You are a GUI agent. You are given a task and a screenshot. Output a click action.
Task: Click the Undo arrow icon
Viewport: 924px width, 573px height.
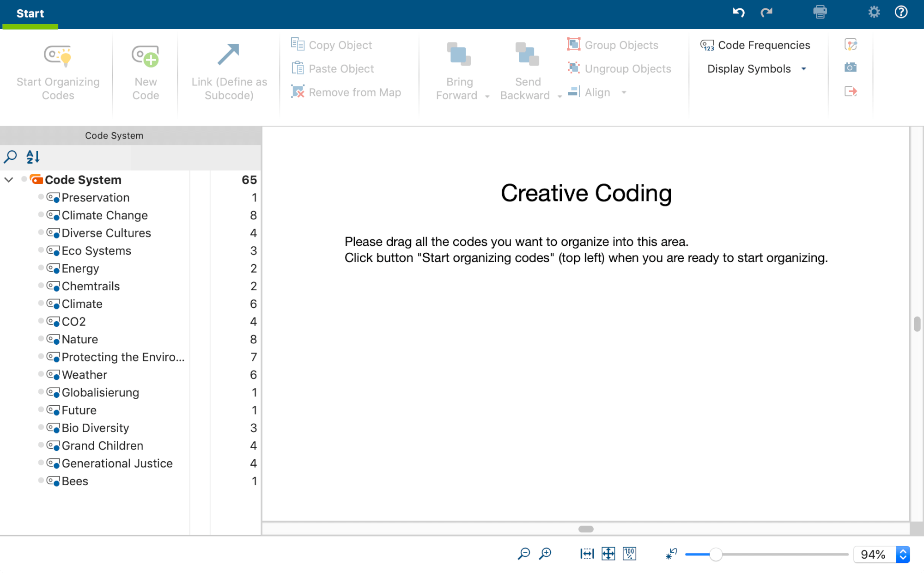pos(739,12)
